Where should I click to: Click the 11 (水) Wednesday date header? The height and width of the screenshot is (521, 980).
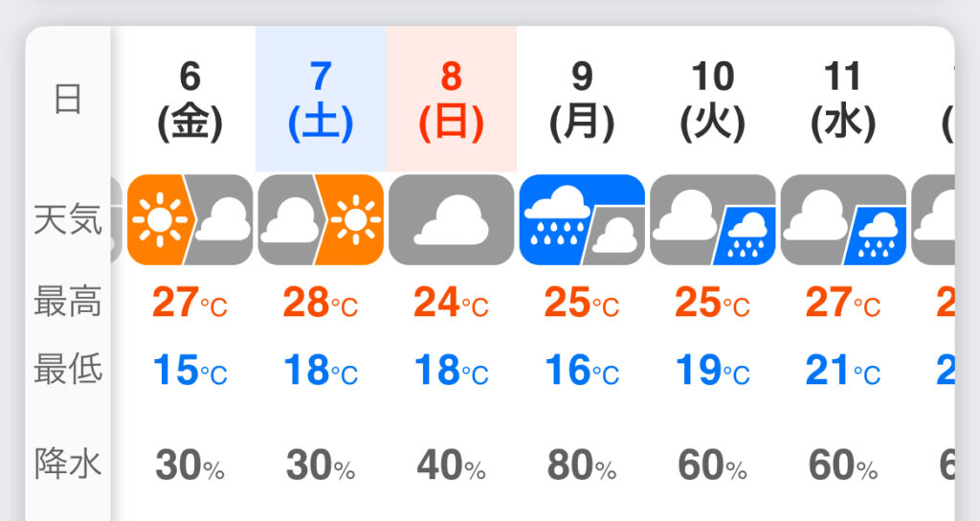(x=843, y=102)
